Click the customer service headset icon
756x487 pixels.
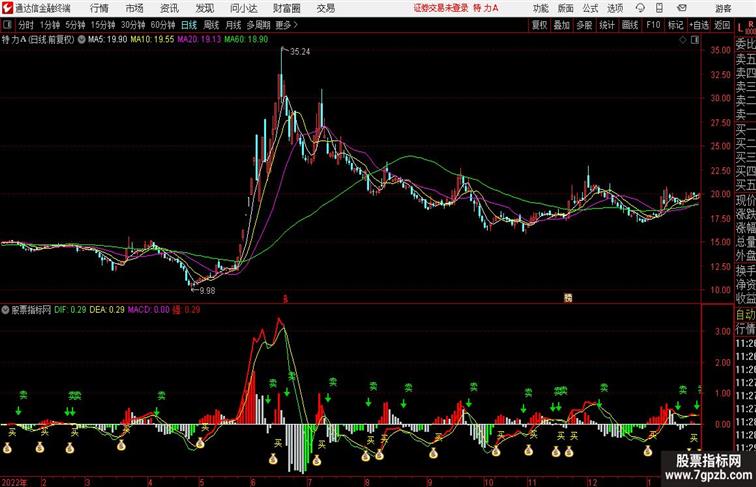640,8
